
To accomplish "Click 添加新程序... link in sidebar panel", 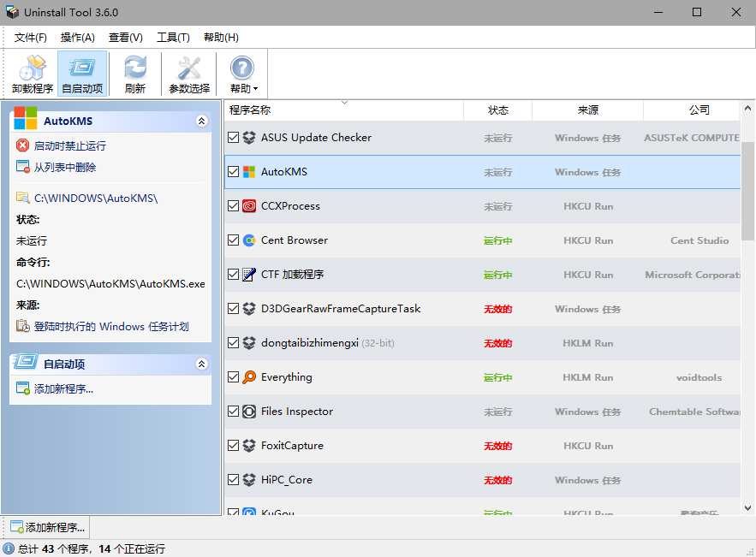I will [63, 388].
